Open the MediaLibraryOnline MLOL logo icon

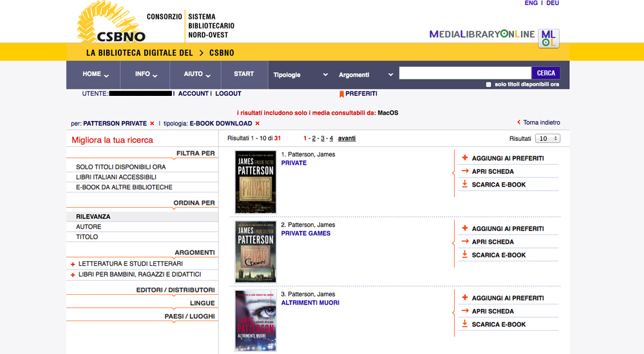pyautogui.click(x=549, y=38)
